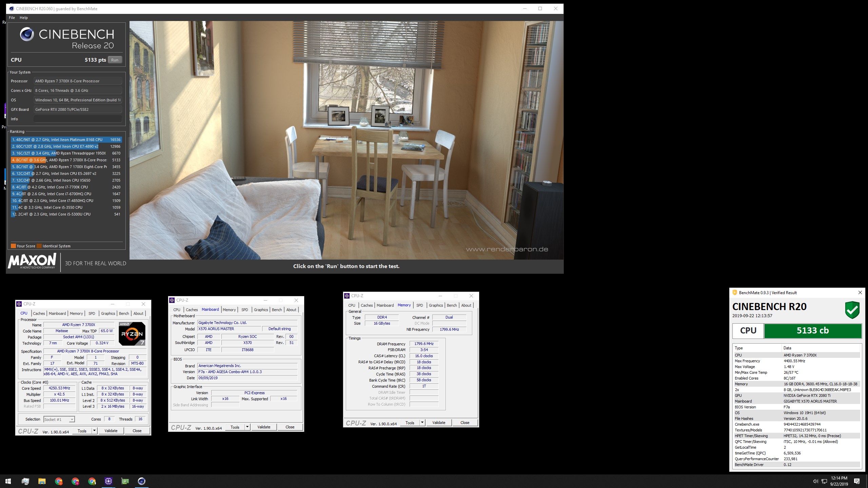This screenshot has width=868, height=488.
Task: Open Graphics tab in right CPU-Z window
Action: (x=436, y=305)
